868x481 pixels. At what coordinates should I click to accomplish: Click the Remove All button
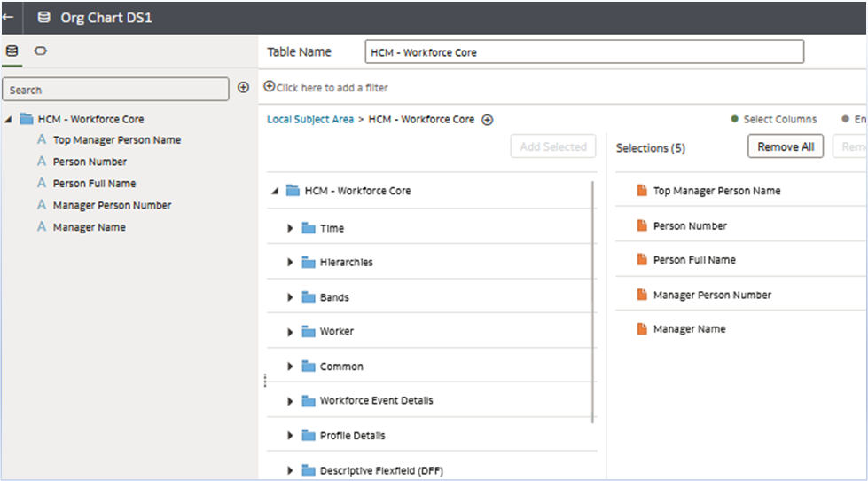tap(786, 146)
